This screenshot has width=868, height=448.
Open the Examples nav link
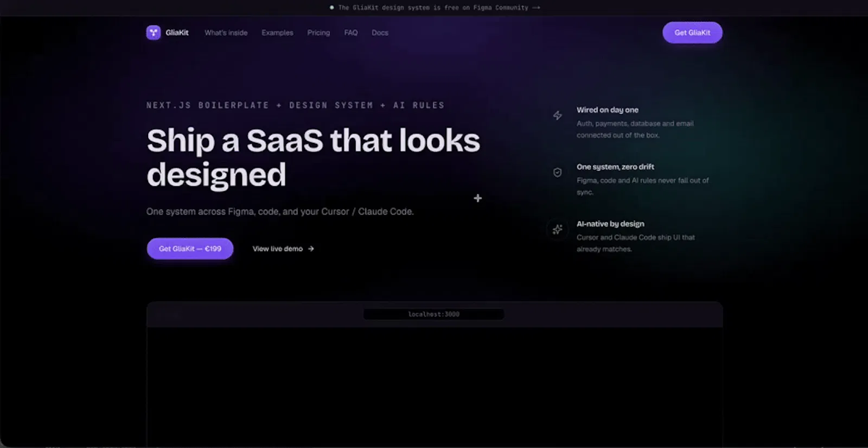click(x=277, y=33)
